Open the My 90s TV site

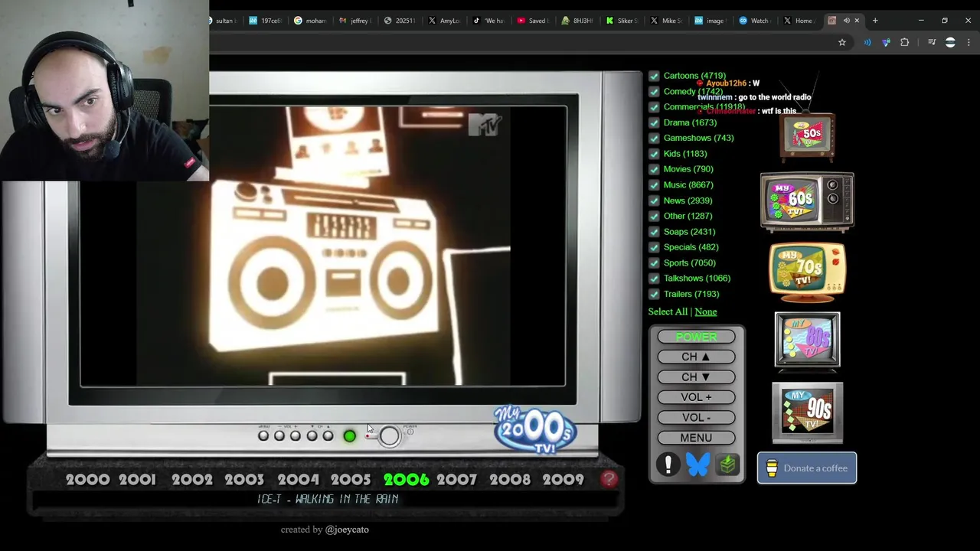pyautogui.click(x=807, y=412)
